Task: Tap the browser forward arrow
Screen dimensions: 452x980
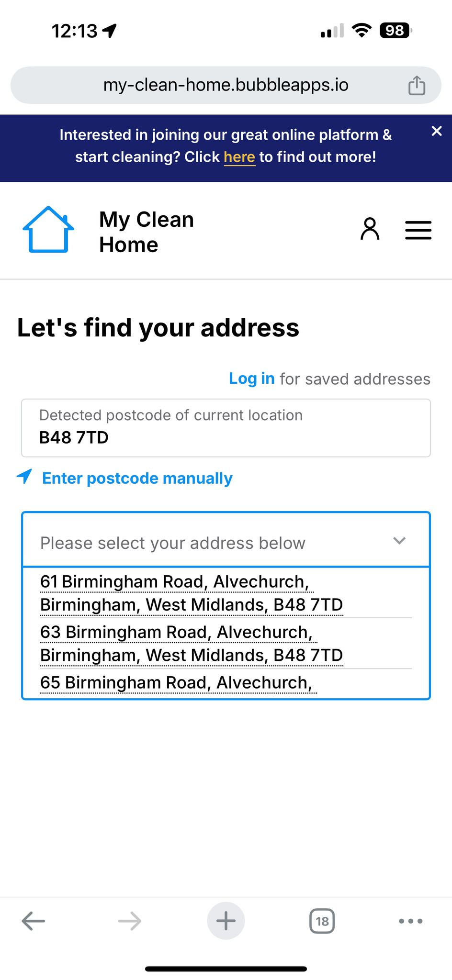Action: tap(130, 921)
